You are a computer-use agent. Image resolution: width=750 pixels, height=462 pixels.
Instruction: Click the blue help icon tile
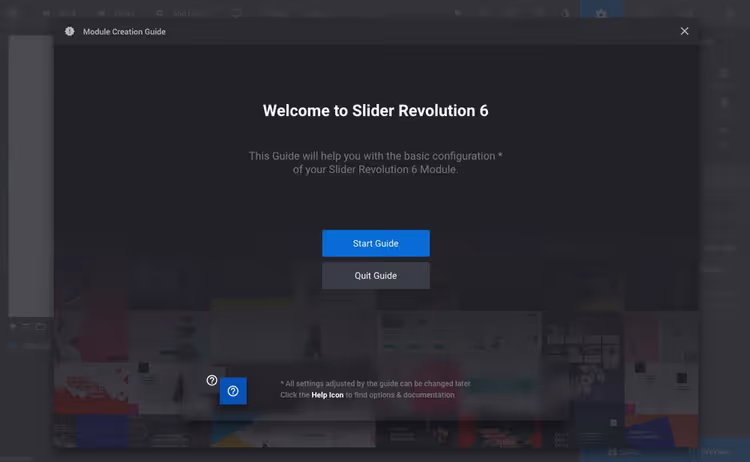coord(233,391)
